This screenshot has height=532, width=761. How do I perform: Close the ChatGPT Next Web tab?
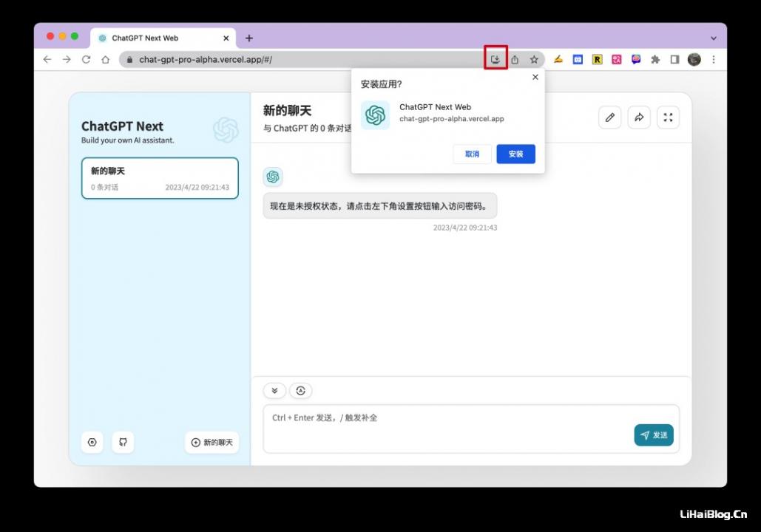(x=226, y=38)
